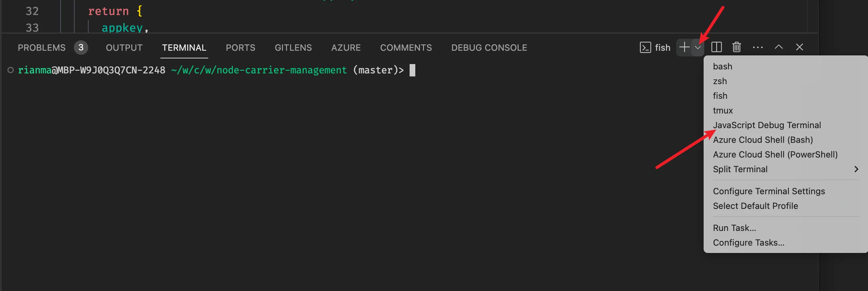Open Configure Terminal Settings
868x291 pixels.
point(769,191)
